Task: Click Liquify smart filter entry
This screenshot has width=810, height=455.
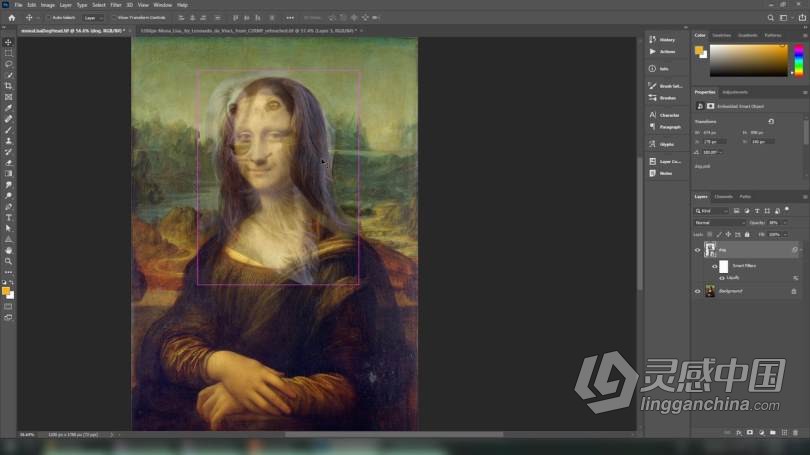Action: pos(733,278)
